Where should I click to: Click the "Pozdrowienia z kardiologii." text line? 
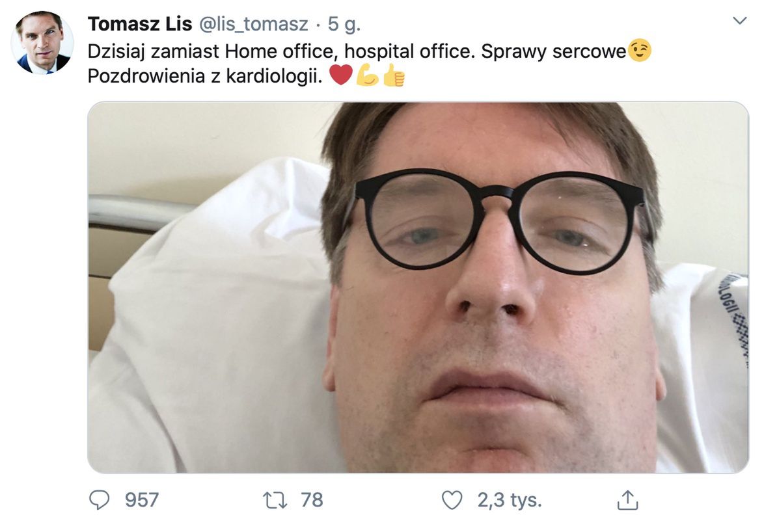click(205, 76)
